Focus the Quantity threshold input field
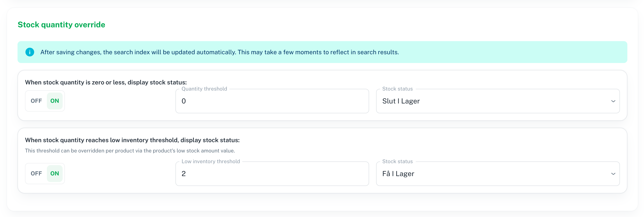The width and height of the screenshot is (644, 217). click(272, 101)
